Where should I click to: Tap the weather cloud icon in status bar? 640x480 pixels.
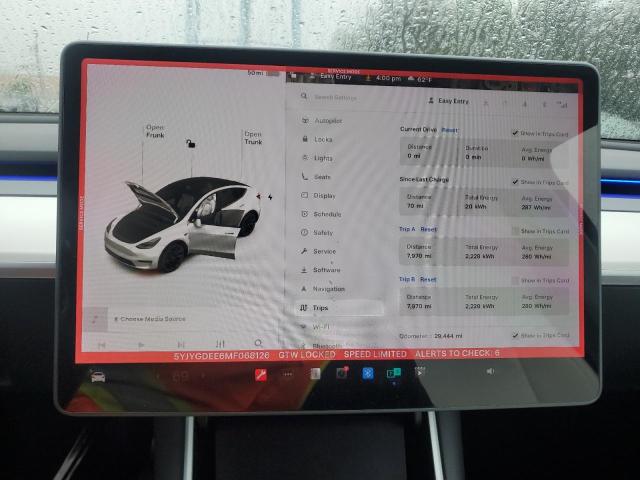coord(411,78)
